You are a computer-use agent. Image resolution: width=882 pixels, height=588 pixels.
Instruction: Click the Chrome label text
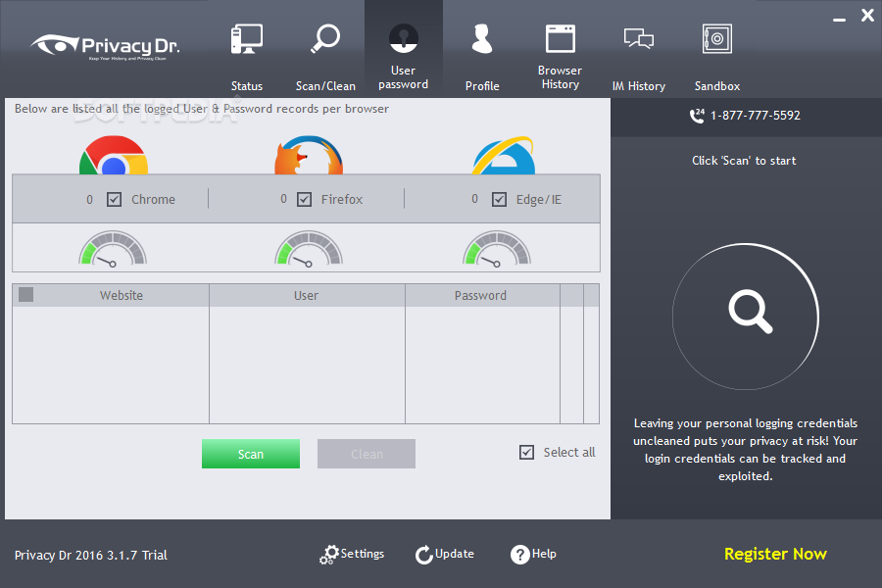click(153, 199)
